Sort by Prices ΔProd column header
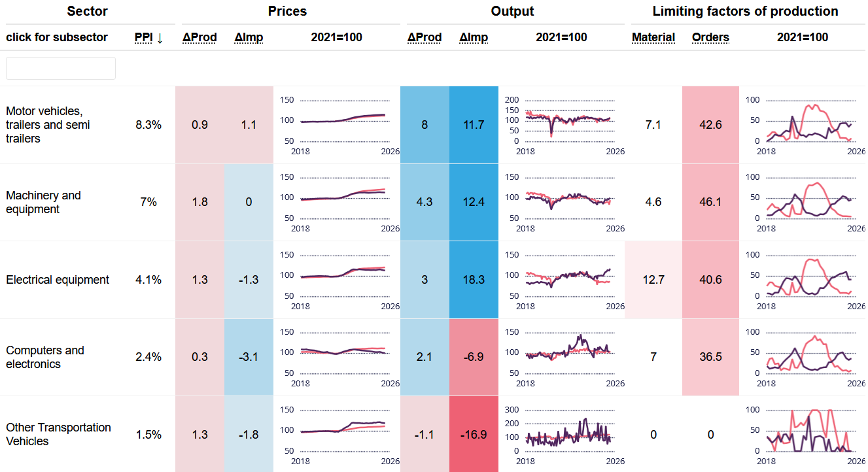Screen dimensions: 868x472 coord(200,37)
